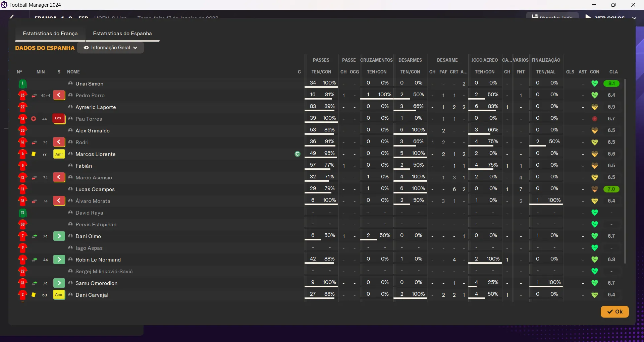
Task: Click Dani Carvajal's 'Amr' yellow card badge
Action: tap(59, 295)
